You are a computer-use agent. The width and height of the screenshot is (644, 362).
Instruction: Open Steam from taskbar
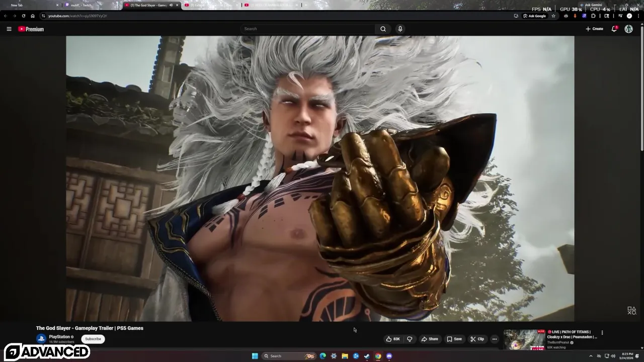click(367, 356)
